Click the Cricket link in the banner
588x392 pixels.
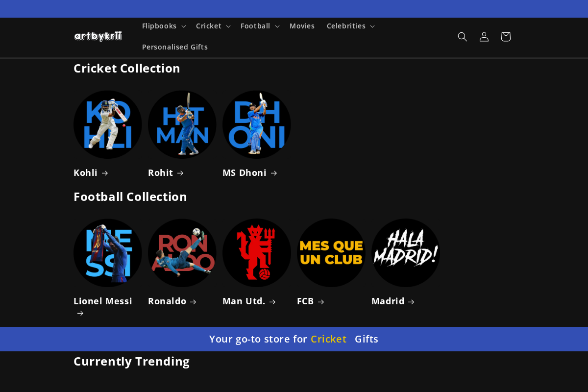pos(328,339)
